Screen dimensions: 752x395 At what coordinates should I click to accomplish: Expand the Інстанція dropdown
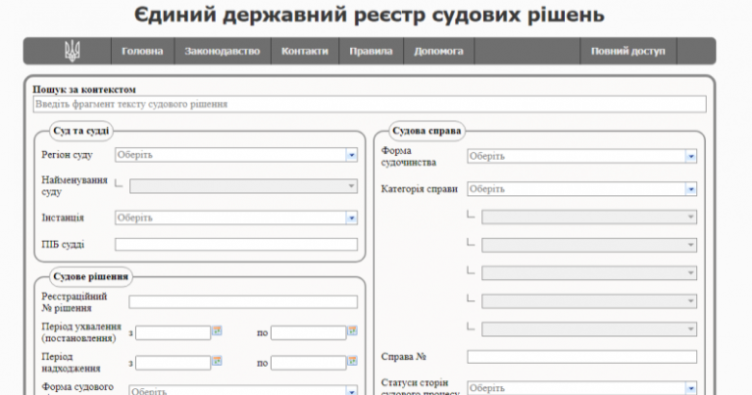tap(236, 218)
